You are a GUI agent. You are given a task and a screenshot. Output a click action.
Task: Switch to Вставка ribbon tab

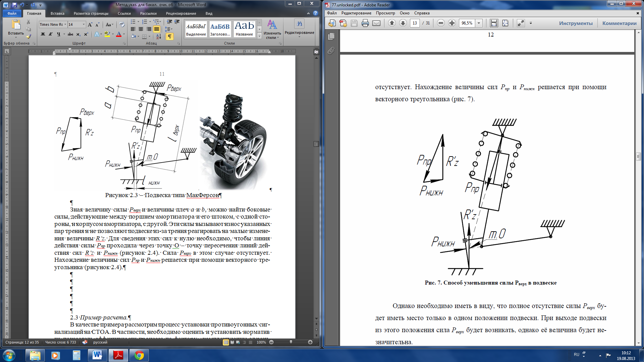click(x=57, y=13)
